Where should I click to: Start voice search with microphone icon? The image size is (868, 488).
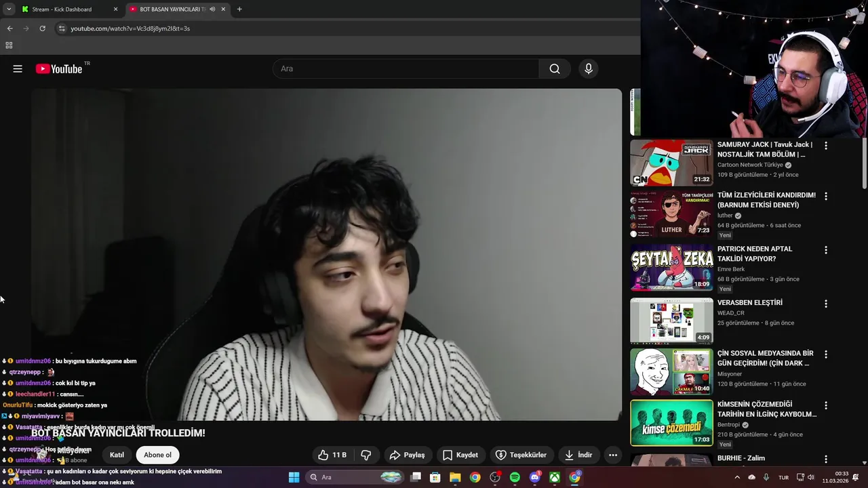589,68
